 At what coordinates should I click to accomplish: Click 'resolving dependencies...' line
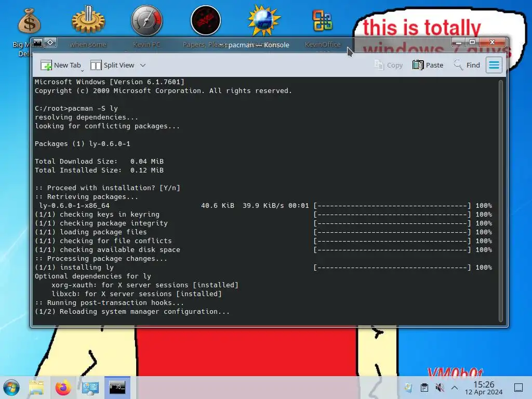(x=87, y=117)
